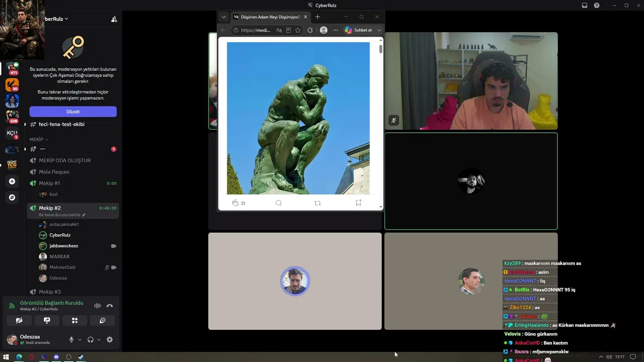Image resolution: width=644 pixels, height=362 pixels.
Task: Bookmark the Medium article
Action: tap(358, 203)
